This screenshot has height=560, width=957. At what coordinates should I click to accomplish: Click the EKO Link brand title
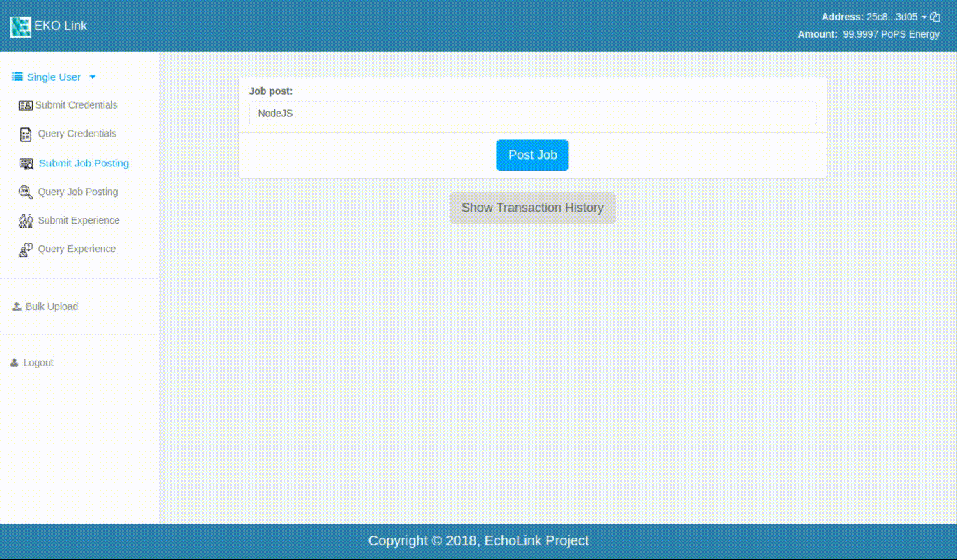pos(61,26)
